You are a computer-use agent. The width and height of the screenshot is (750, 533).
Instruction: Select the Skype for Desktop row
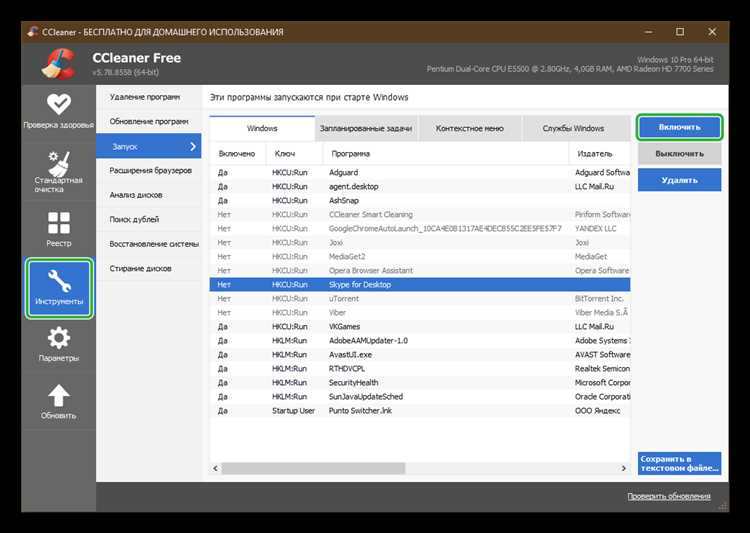tap(420, 284)
